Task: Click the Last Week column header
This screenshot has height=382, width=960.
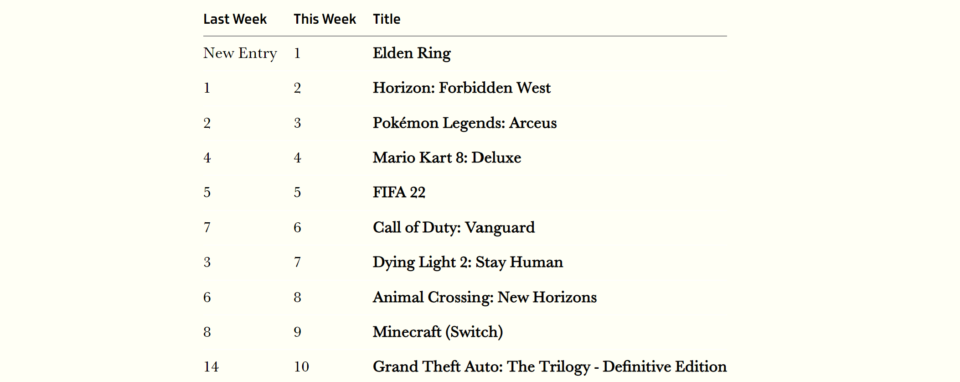Action: (x=234, y=19)
